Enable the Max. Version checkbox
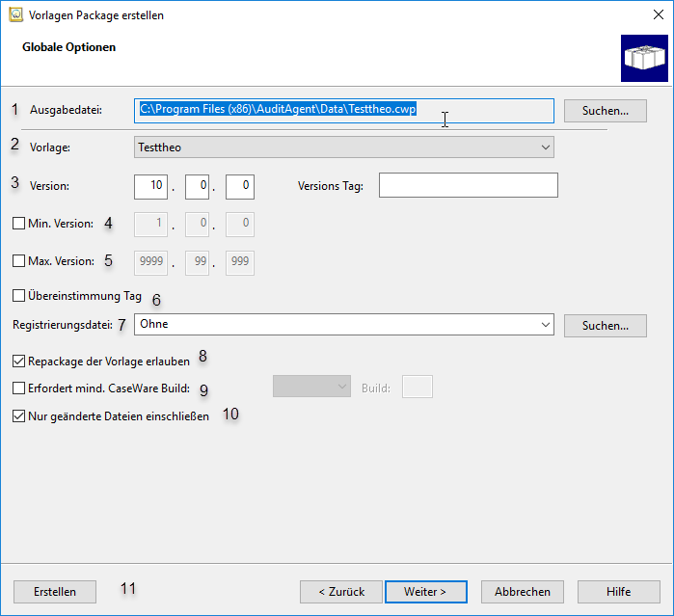Viewport: 674px width, 616px height. pyautogui.click(x=19, y=260)
